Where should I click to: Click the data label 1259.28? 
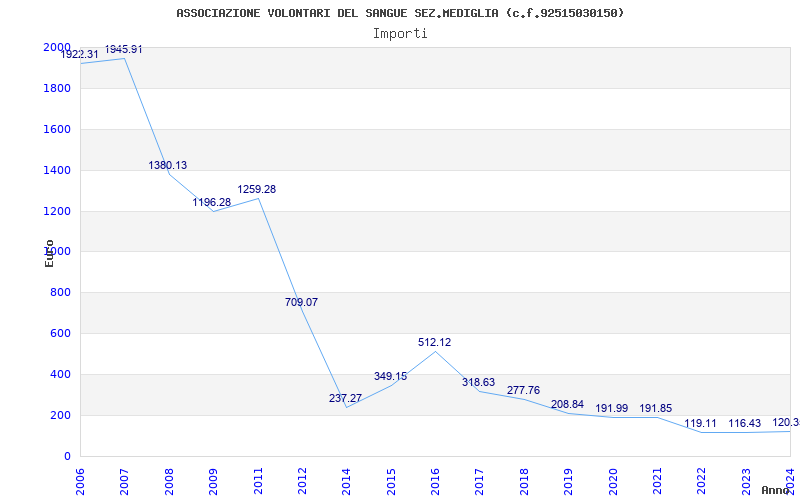point(257,189)
